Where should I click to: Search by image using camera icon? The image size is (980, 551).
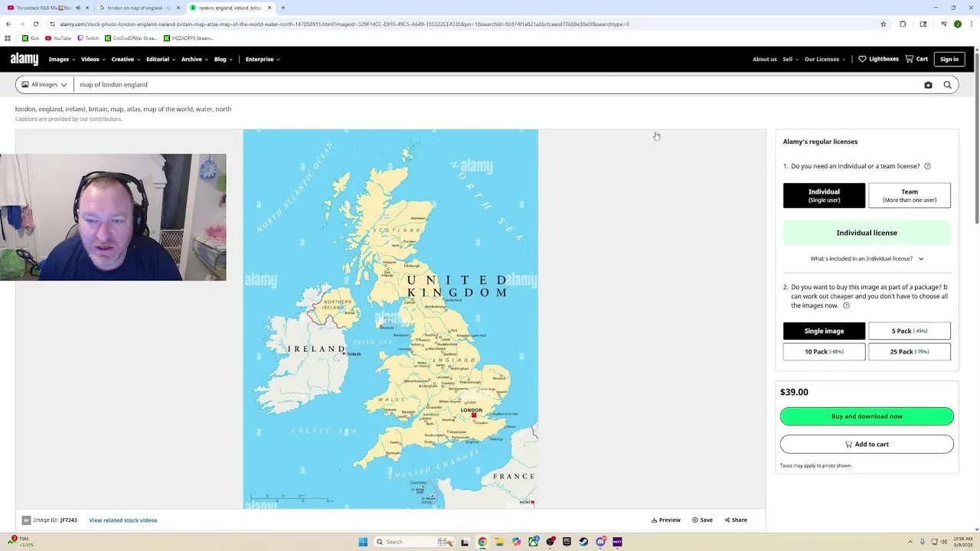(x=928, y=85)
